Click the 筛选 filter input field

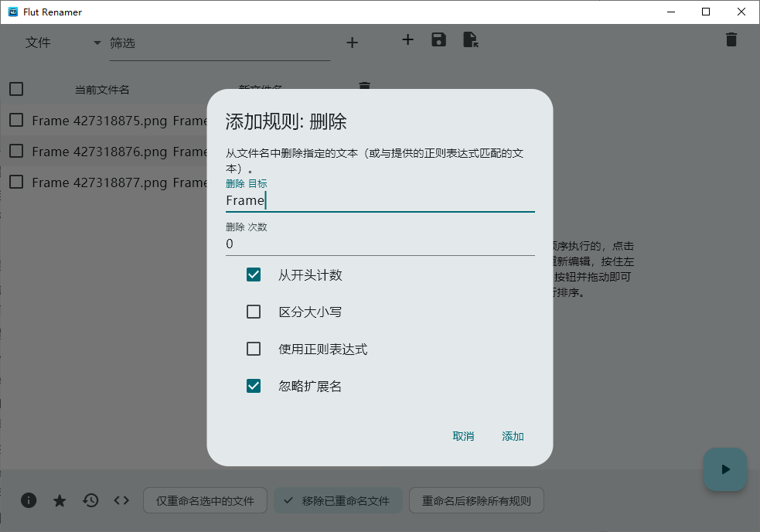pos(220,43)
